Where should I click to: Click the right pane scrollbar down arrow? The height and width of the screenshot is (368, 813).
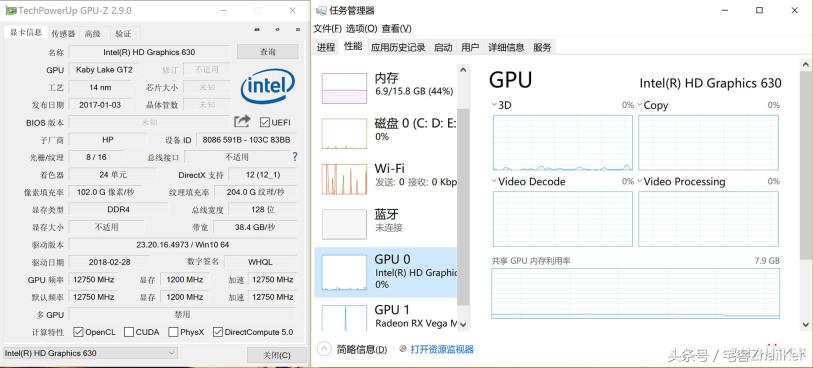point(806,324)
